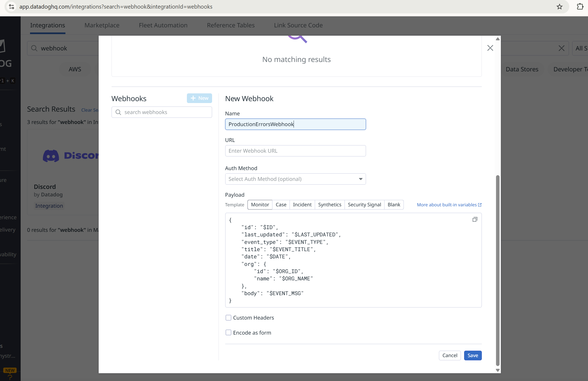Copy the payload JSON using the copy icon
Screen dimensions: 588x381
click(475, 219)
